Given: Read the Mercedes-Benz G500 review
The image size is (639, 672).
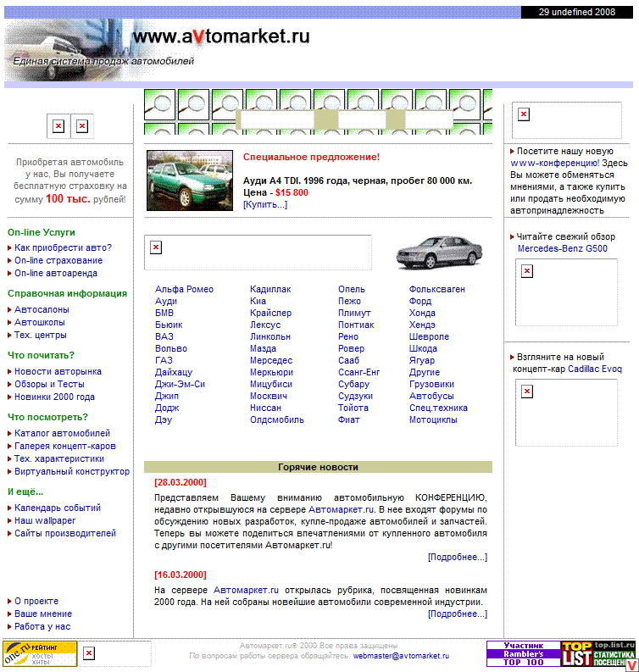Looking at the screenshot, I should pyautogui.click(x=562, y=248).
